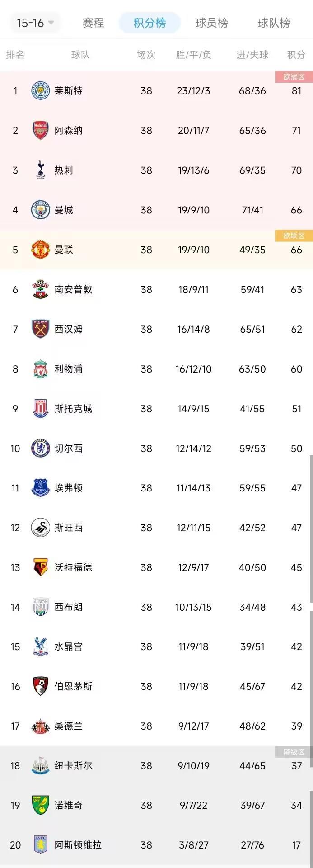313x868 pixels.
Task: Tap the Liverpool (利物浦) crest icon
Action: point(40,369)
